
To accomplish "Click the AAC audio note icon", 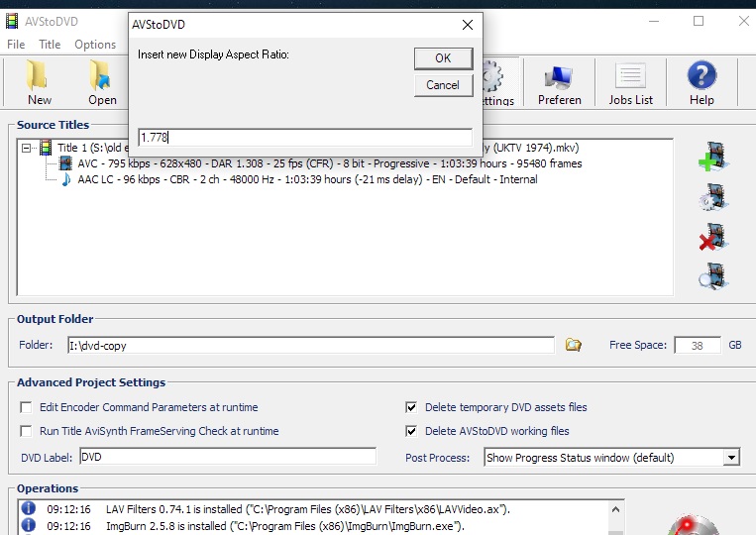I will click(66, 179).
